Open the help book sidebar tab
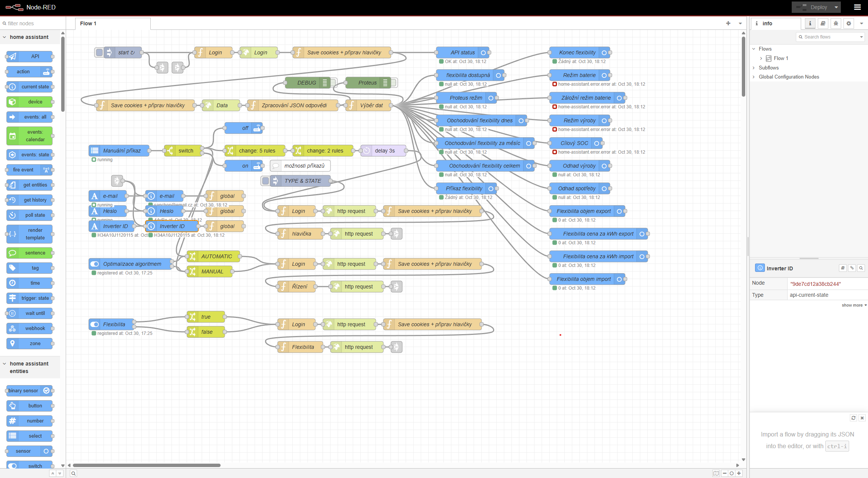 click(x=823, y=23)
